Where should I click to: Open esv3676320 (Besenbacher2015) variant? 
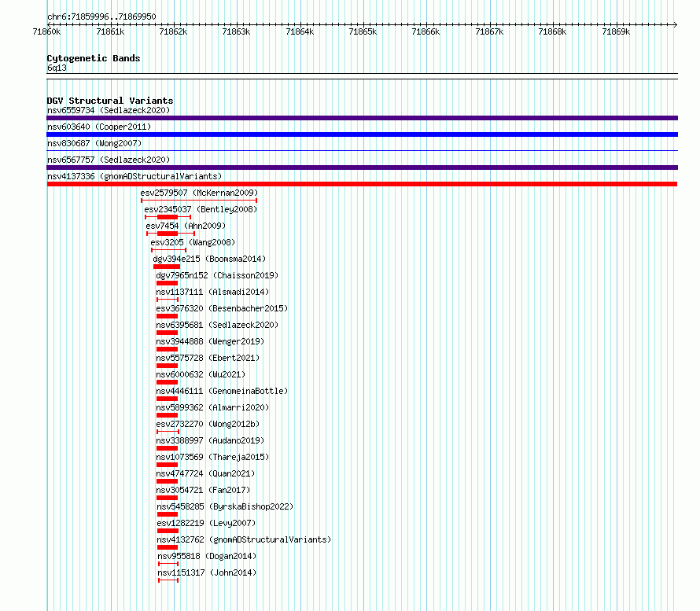click(x=222, y=308)
